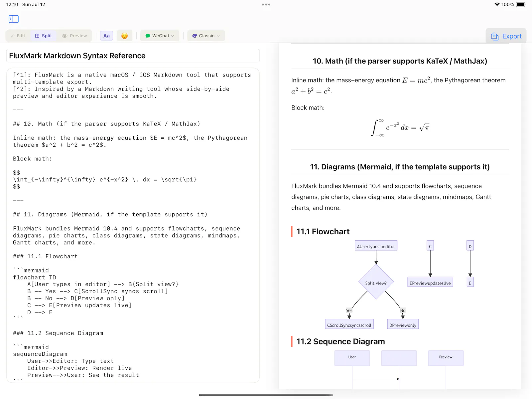
Task: Click the 'flowchart TD' line in editor
Action: [x=35, y=278]
